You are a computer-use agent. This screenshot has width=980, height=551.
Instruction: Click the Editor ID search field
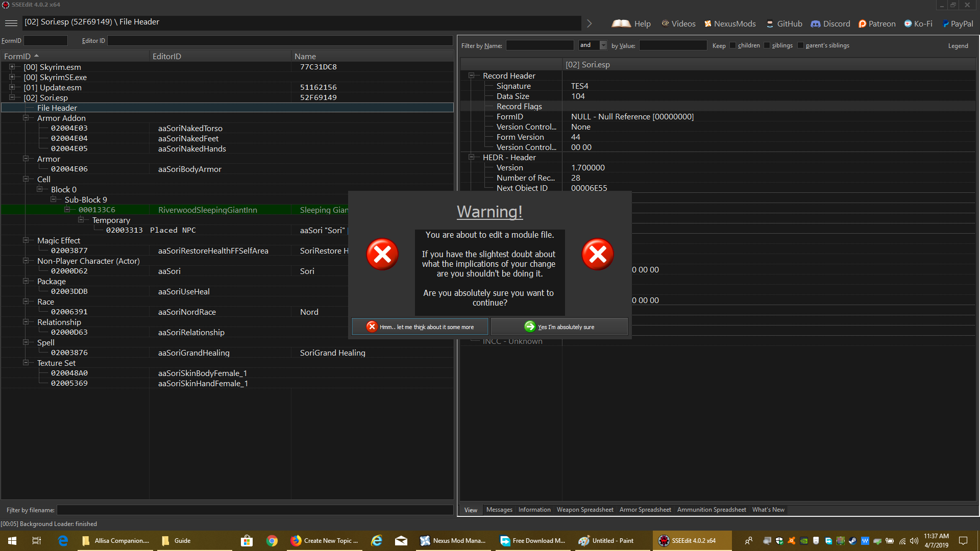coord(280,41)
